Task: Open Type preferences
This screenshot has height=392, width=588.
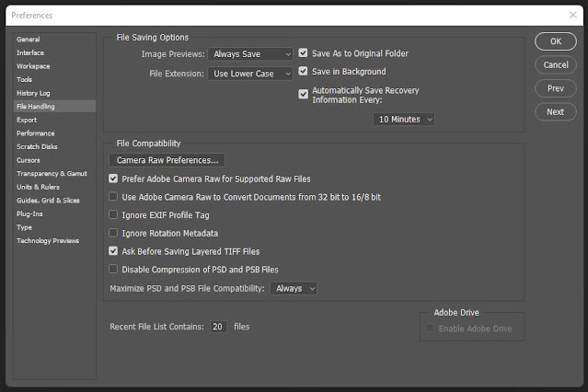Action: click(24, 227)
